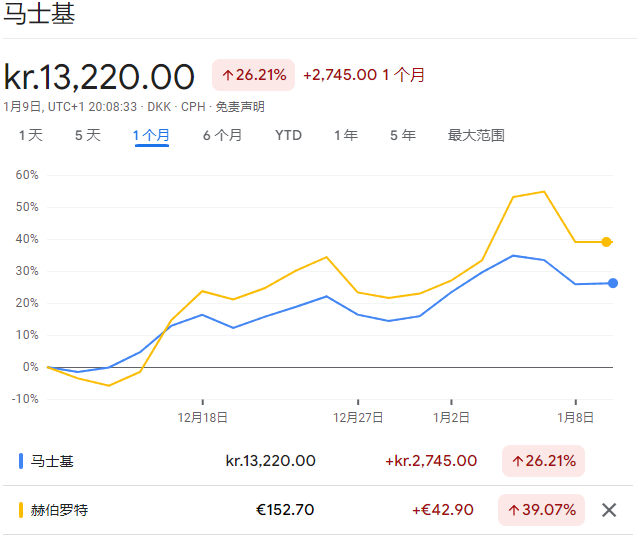Show the 5年 chart range
Screen dimensions: 637x535
pos(403,136)
